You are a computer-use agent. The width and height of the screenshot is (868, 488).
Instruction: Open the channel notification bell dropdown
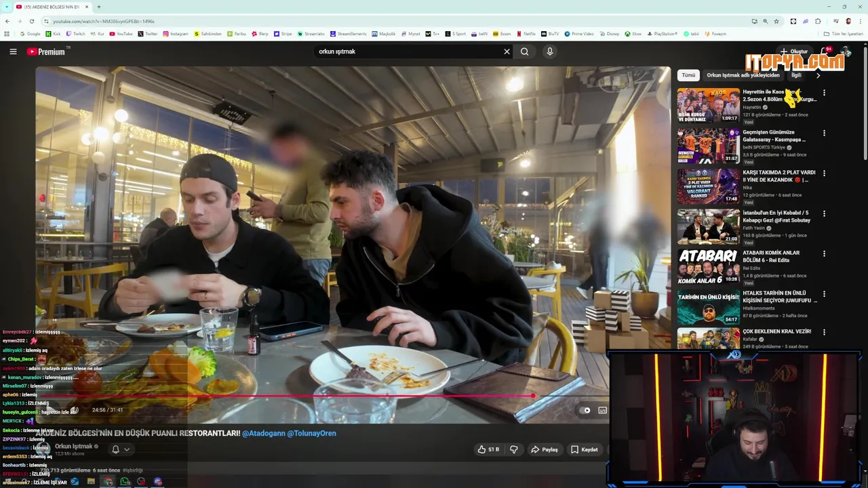pyautogui.click(x=120, y=449)
